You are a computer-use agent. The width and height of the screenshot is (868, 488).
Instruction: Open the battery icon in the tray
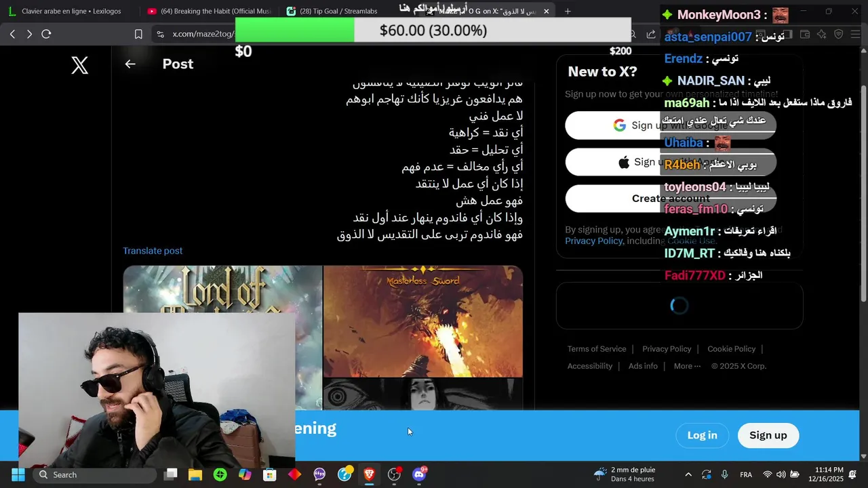pos(795,474)
